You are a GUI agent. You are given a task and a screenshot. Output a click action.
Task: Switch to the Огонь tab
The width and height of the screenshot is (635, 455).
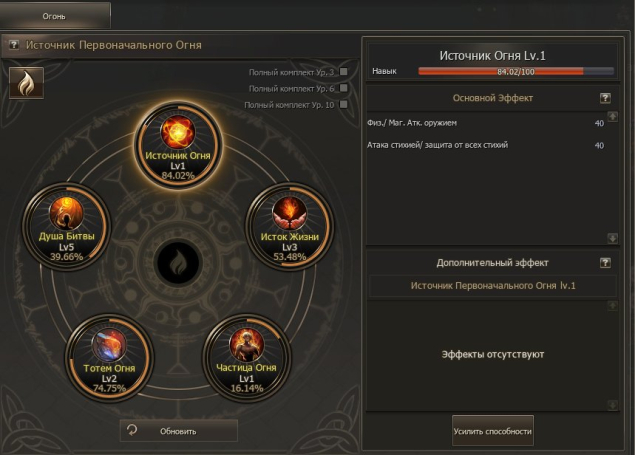[55, 15]
